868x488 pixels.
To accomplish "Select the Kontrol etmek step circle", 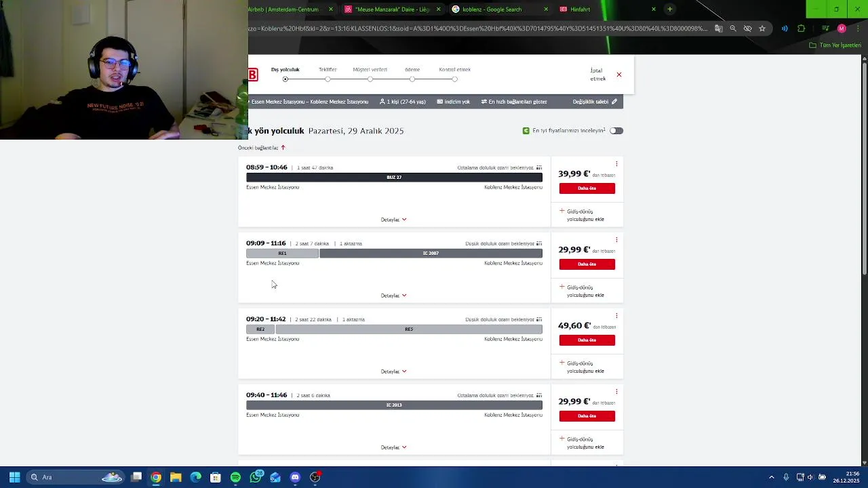I will pos(454,79).
